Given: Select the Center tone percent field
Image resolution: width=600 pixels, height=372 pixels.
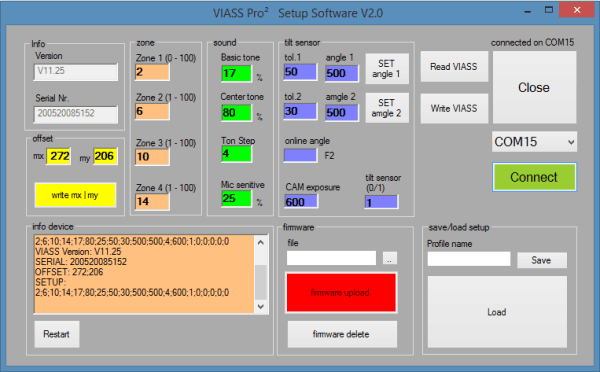Looking at the screenshot, I should 236,113.
